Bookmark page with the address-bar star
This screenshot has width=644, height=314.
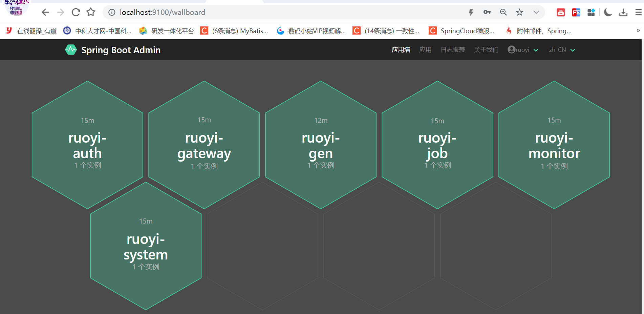point(519,13)
